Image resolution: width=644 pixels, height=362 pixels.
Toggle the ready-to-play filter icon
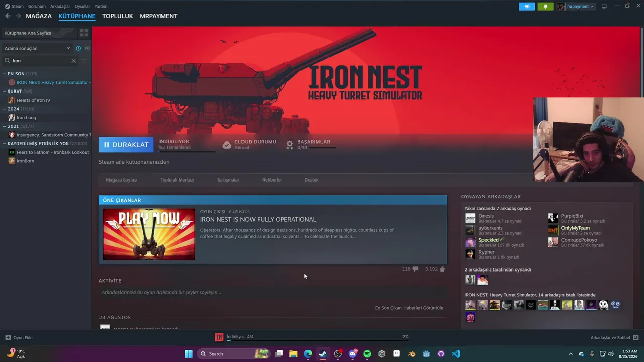coord(87,48)
